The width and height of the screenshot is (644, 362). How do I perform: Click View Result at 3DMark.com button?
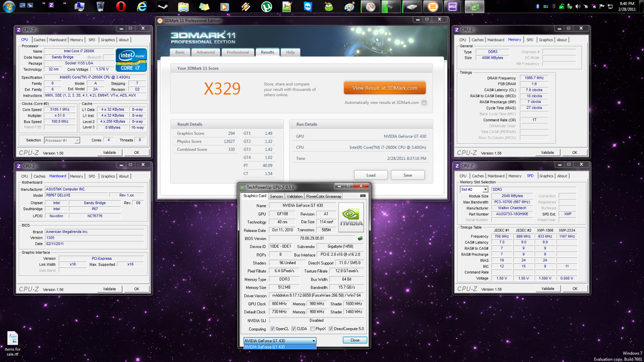[385, 88]
